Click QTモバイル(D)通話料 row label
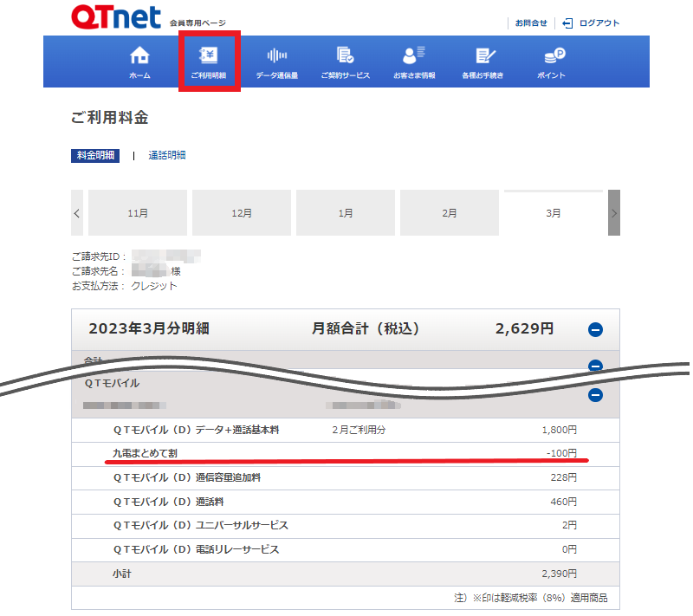Screen dimensions: 693x616 (168, 502)
